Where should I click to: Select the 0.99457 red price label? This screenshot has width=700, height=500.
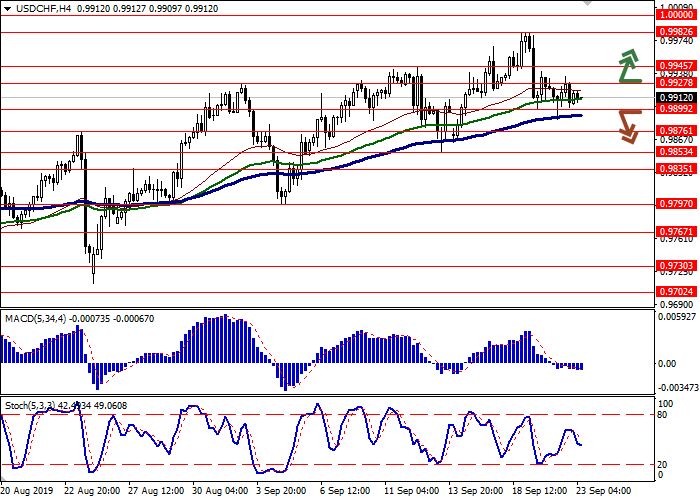point(676,65)
